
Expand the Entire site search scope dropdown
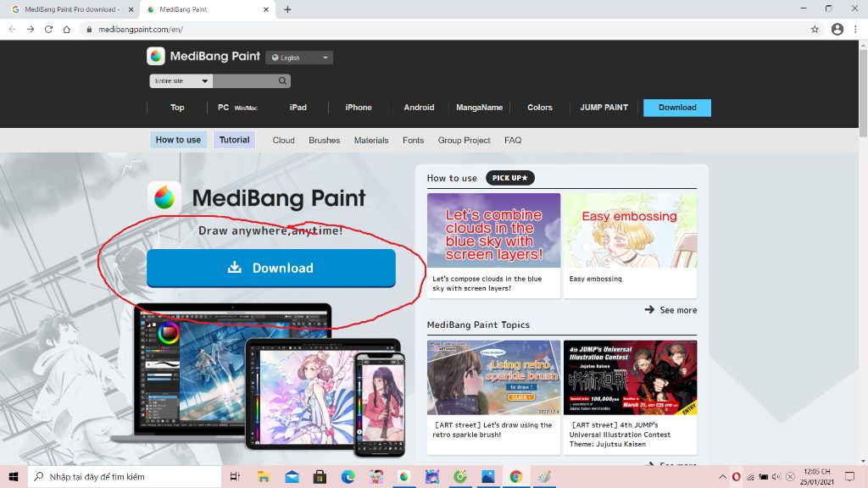click(x=181, y=80)
